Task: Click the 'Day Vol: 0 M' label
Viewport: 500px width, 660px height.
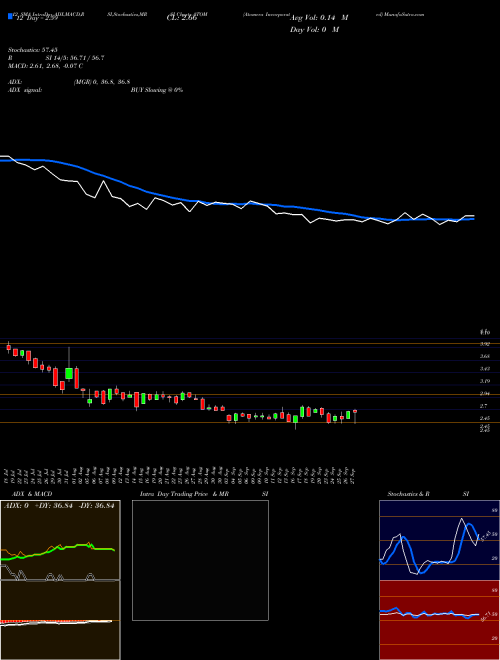Action: click(x=314, y=30)
